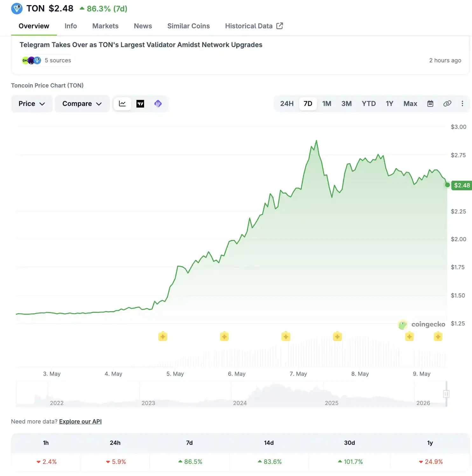Open Historical Data external link icon
The height and width of the screenshot is (476, 472).
coord(280,26)
